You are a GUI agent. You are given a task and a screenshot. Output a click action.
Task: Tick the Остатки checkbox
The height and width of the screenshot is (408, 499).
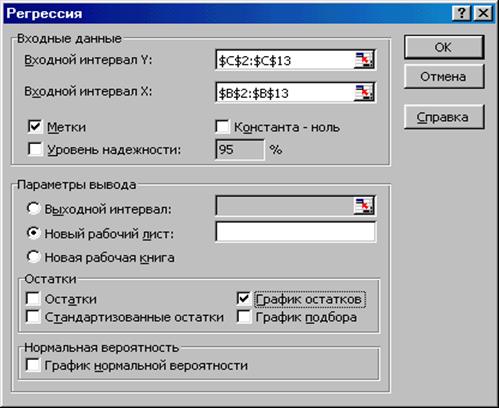(33, 299)
